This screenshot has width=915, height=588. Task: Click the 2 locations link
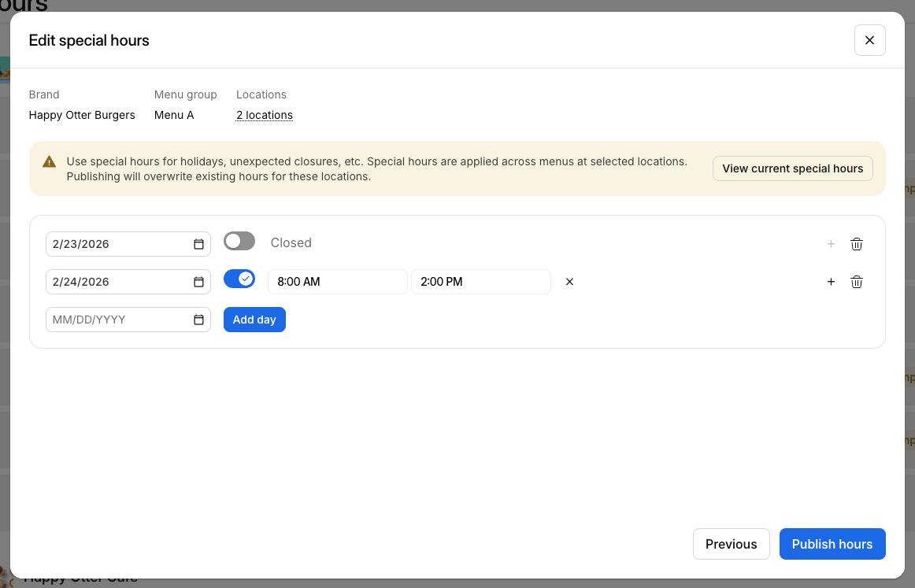coord(265,115)
